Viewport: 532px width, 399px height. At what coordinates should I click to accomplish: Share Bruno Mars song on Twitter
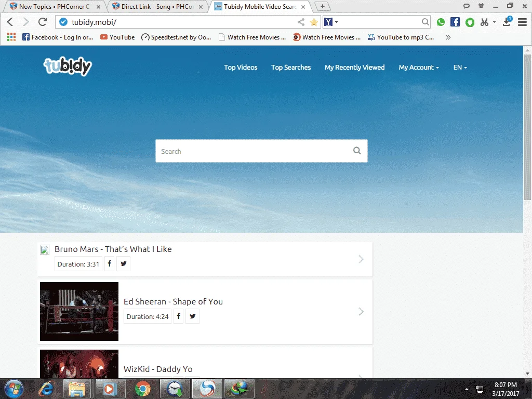tap(124, 263)
